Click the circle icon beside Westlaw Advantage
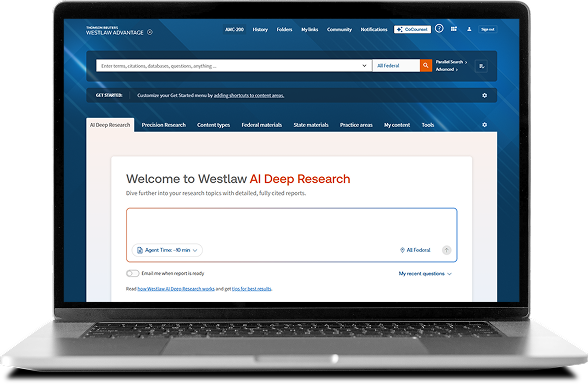 tap(150, 32)
